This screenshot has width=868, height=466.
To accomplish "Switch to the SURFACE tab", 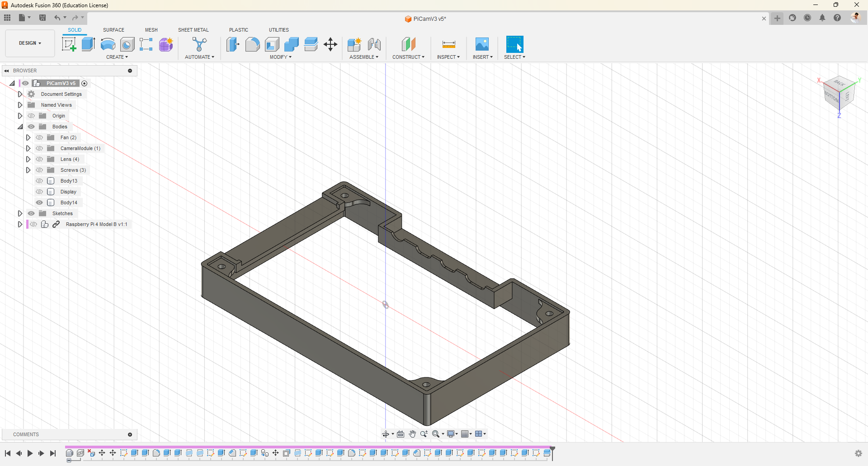I will click(x=113, y=30).
